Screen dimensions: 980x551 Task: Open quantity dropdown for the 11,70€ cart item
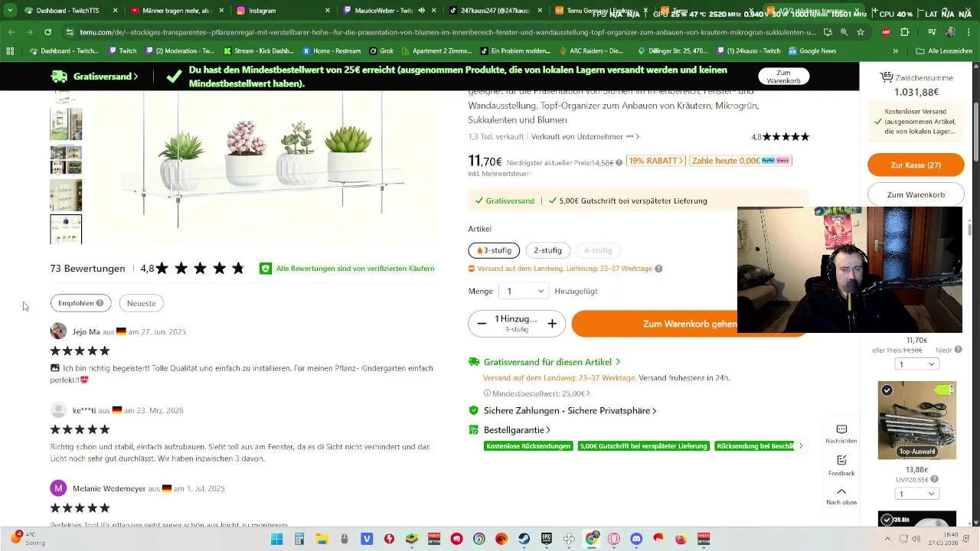[916, 364]
